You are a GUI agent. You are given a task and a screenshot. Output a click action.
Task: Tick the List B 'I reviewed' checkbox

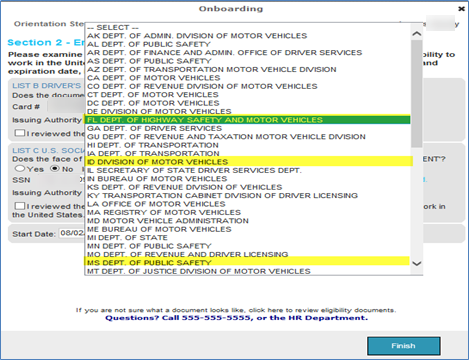point(20,133)
